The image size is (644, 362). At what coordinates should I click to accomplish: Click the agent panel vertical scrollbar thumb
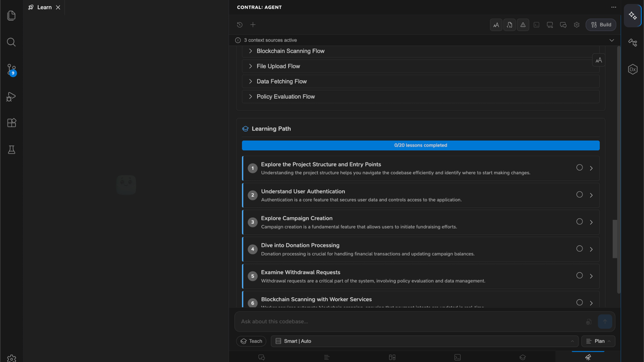coord(615,239)
